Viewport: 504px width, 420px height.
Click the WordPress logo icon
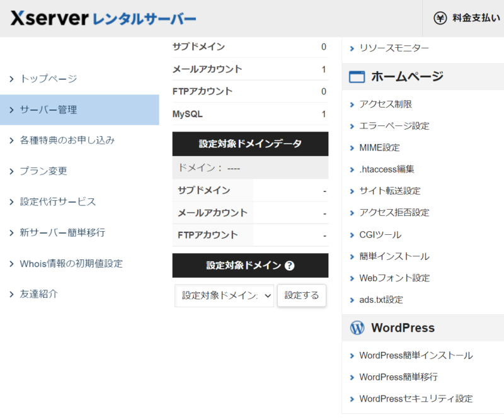pos(357,328)
